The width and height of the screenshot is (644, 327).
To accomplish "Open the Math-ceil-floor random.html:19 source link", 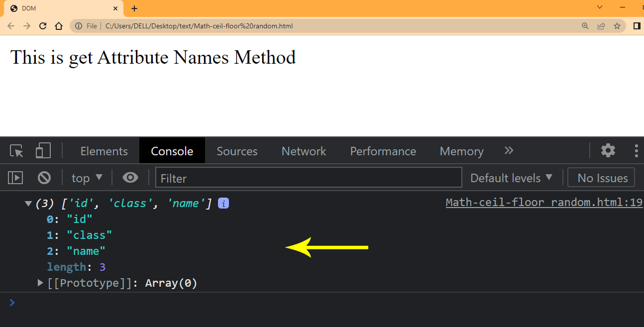I will tap(544, 203).
